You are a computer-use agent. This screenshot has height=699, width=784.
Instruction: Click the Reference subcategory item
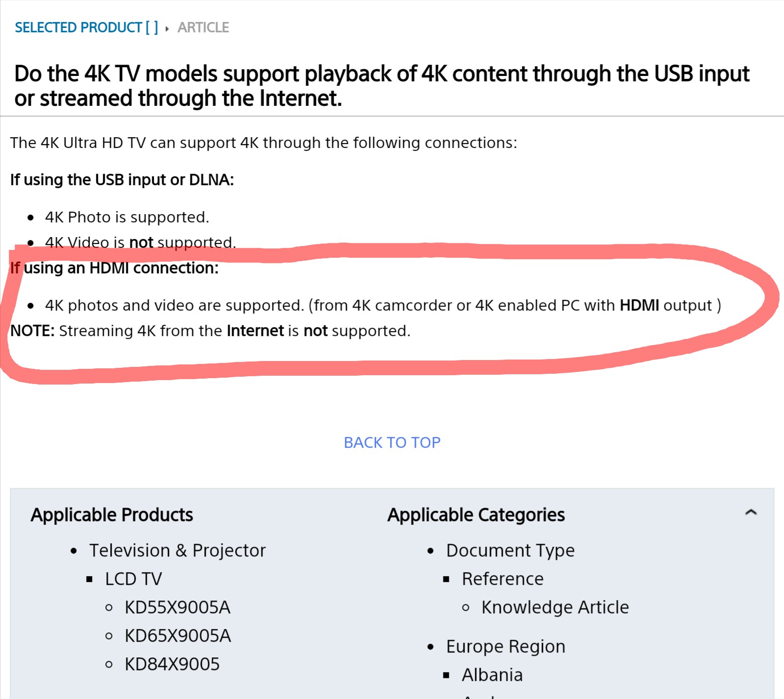coord(503,579)
